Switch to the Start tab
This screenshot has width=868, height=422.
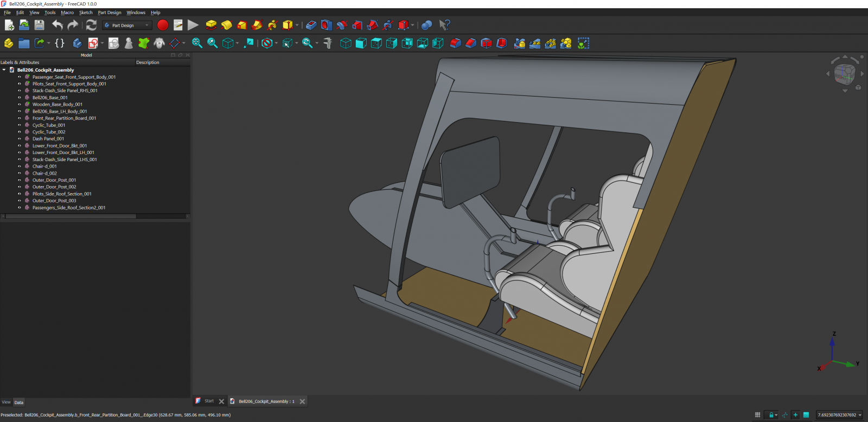click(x=209, y=401)
